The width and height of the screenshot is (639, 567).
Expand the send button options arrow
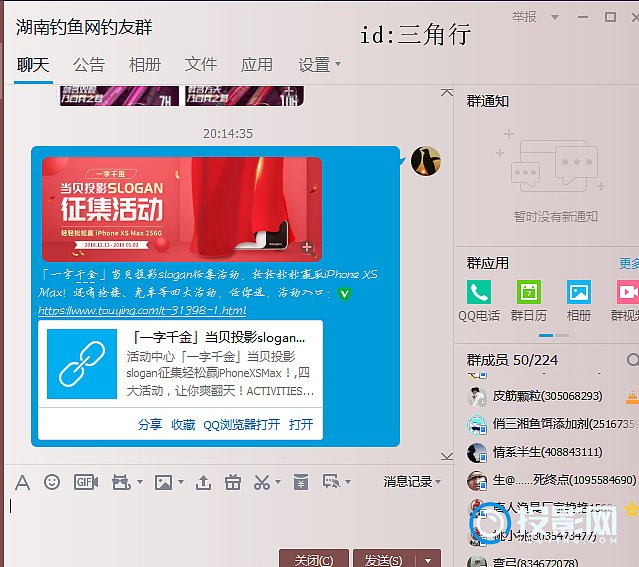[x=428, y=560]
